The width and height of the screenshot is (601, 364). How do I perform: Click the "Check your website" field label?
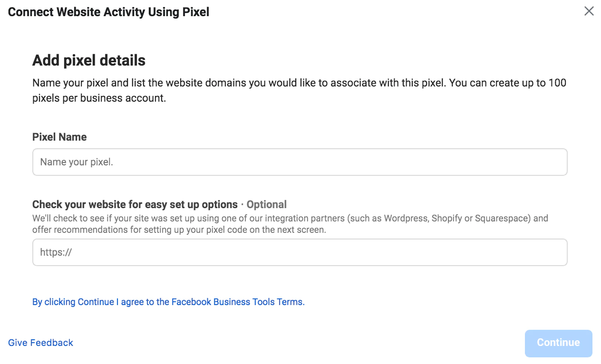point(135,204)
